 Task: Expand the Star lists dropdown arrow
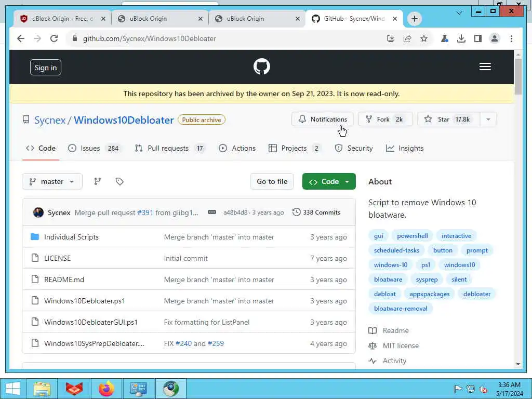488,119
